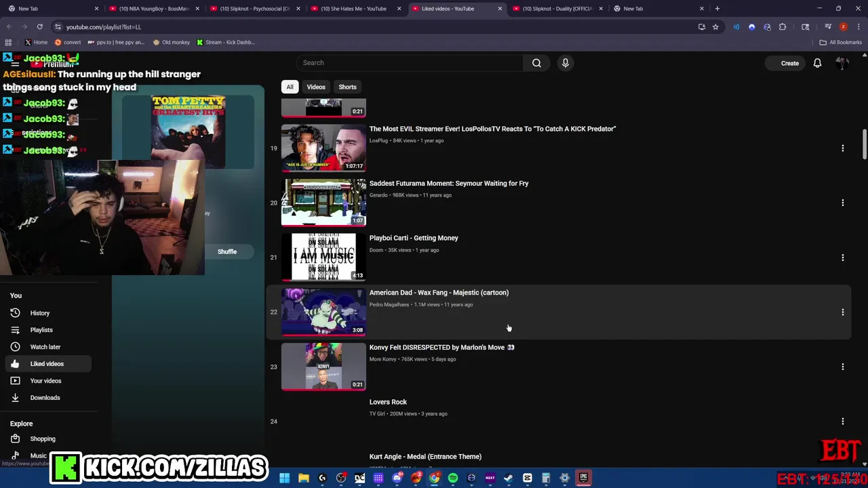Reload the page with refresh icon
Viewport: 868px width, 488px height.
[x=39, y=26]
